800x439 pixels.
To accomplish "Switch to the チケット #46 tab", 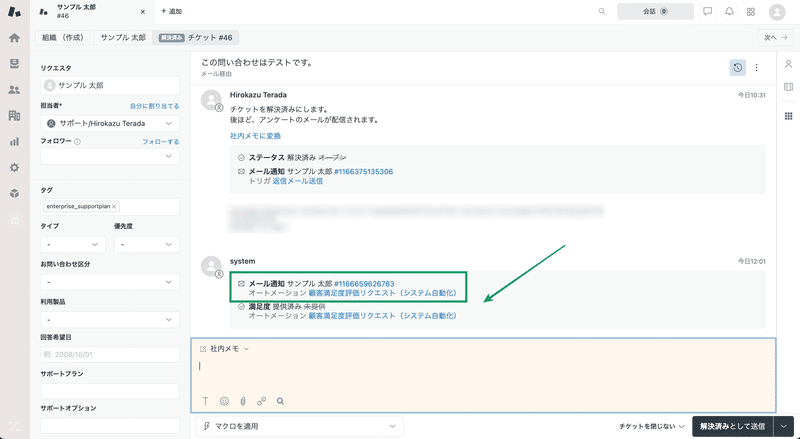I will (x=196, y=38).
